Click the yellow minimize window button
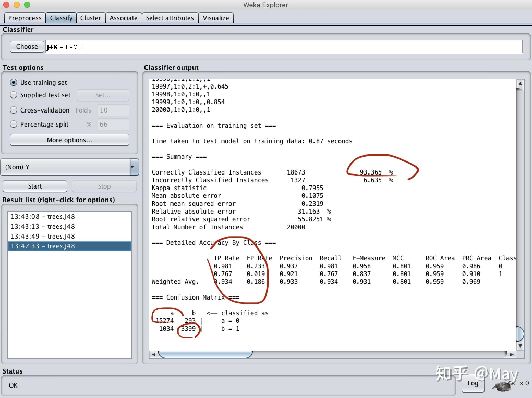Image resolution: width=532 pixels, height=398 pixels. 17,5
